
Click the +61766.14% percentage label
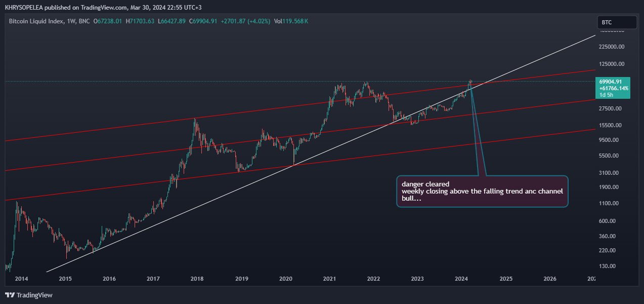(x=614, y=88)
